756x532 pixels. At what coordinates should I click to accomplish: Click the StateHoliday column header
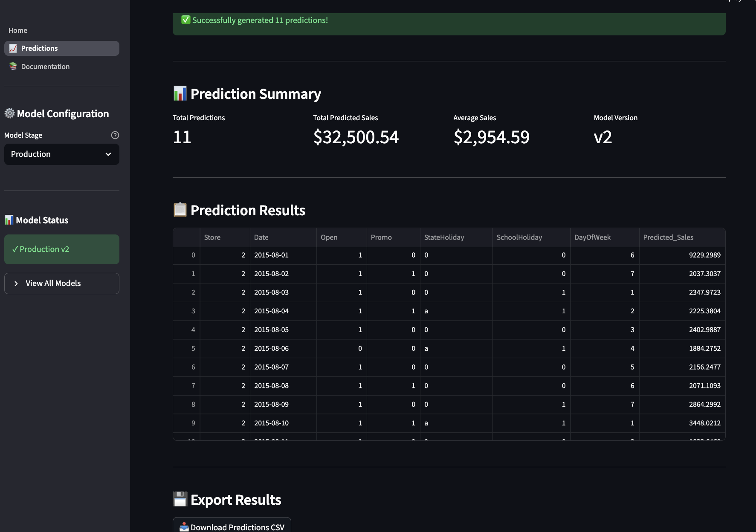click(444, 237)
